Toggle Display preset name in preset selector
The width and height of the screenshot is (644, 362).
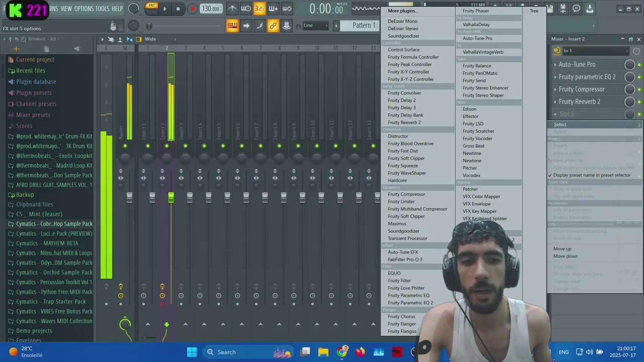[x=592, y=175]
